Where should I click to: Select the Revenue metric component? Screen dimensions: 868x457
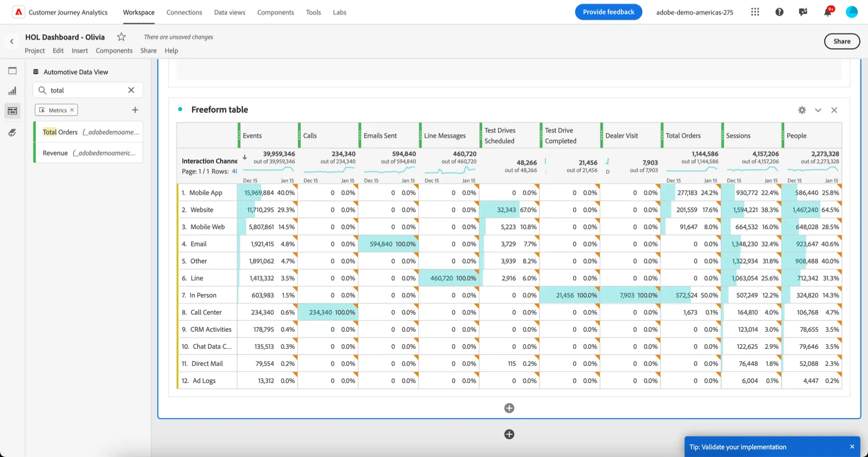(88, 153)
